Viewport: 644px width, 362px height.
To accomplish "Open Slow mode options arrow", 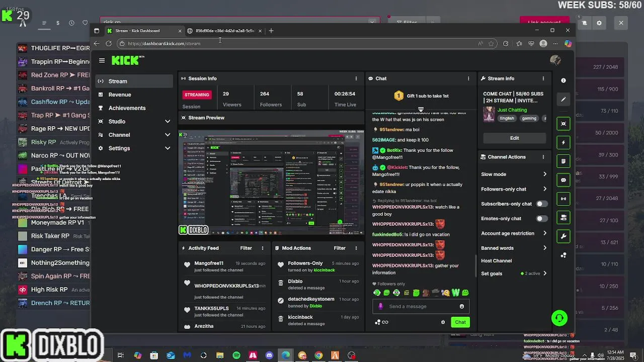I will pyautogui.click(x=545, y=174).
